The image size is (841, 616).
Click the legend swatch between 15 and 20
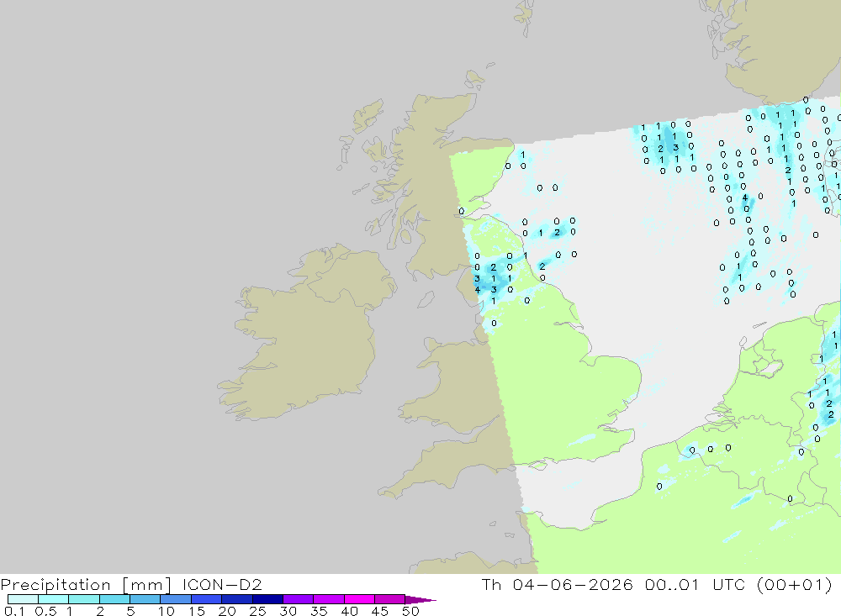(206, 599)
